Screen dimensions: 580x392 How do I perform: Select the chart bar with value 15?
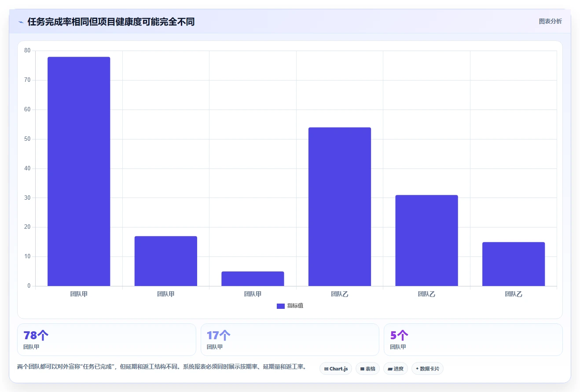click(x=514, y=264)
